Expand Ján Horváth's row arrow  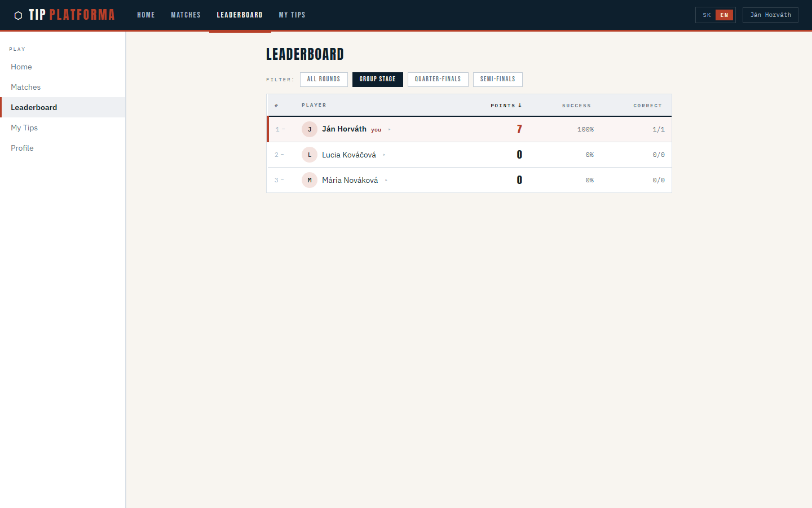tap(389, 130)
